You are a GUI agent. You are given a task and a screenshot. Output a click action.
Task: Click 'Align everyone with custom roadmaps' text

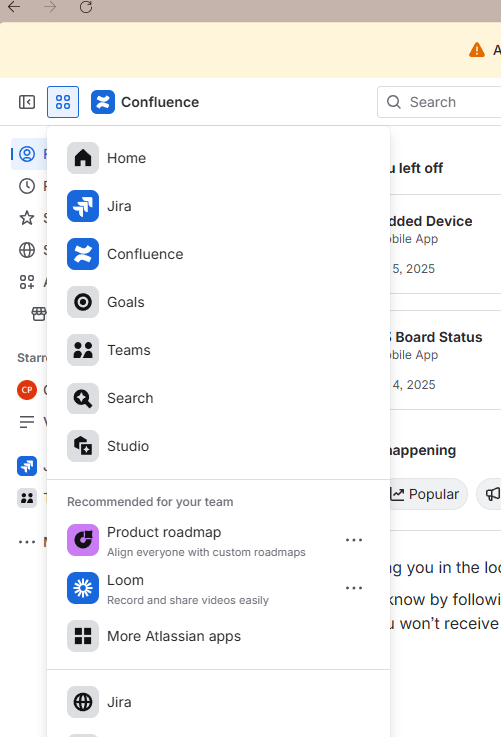click(x=206, y=552)
